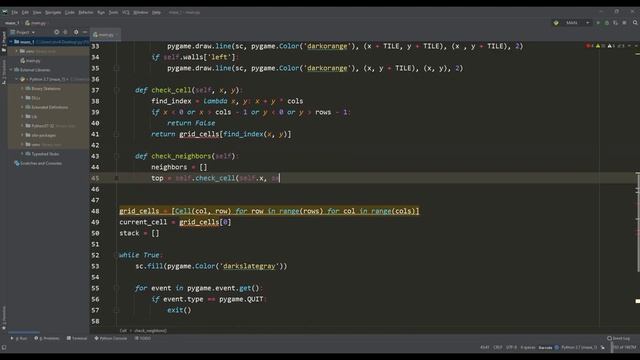Image resolution: width=640 pixels, height=360 pixels.
Task: Open the Refactor menu
Action: 86,12
